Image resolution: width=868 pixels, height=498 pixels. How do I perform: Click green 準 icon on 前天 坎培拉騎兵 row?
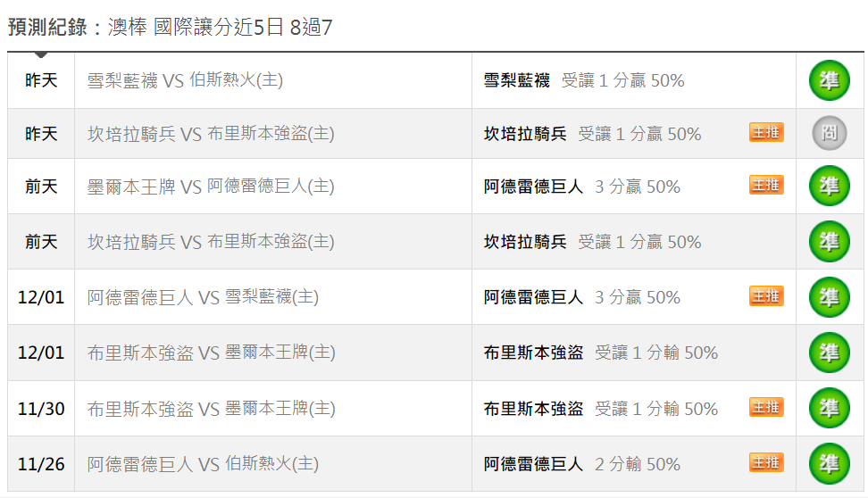pyautogui.click(x=830, y=241)
